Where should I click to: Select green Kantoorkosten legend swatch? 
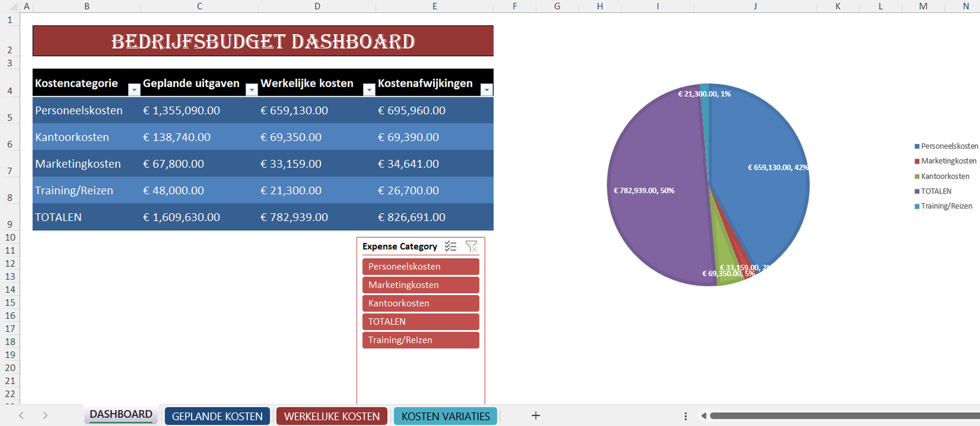[917, 176]
